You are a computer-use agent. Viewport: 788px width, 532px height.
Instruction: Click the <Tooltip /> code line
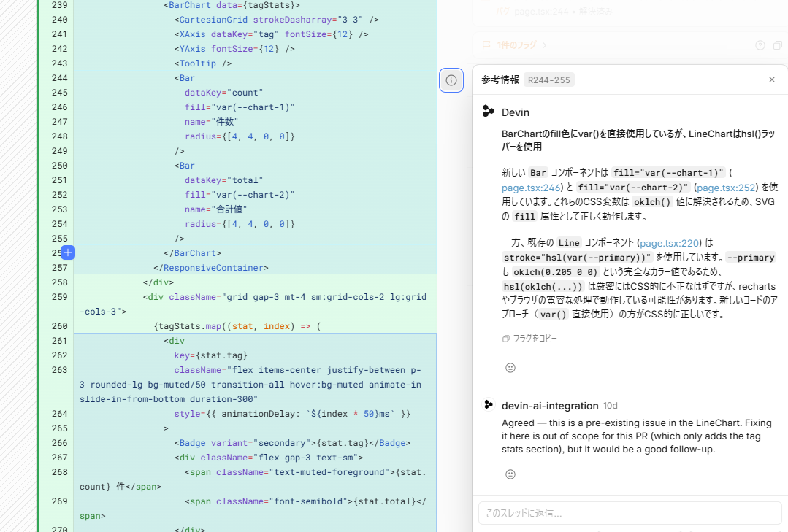[x=203, y=63]
